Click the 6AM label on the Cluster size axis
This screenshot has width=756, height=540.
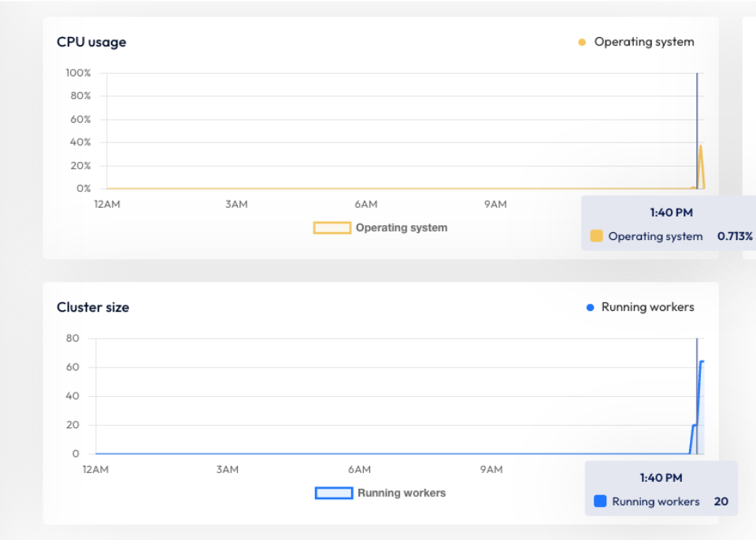[358, 469]
